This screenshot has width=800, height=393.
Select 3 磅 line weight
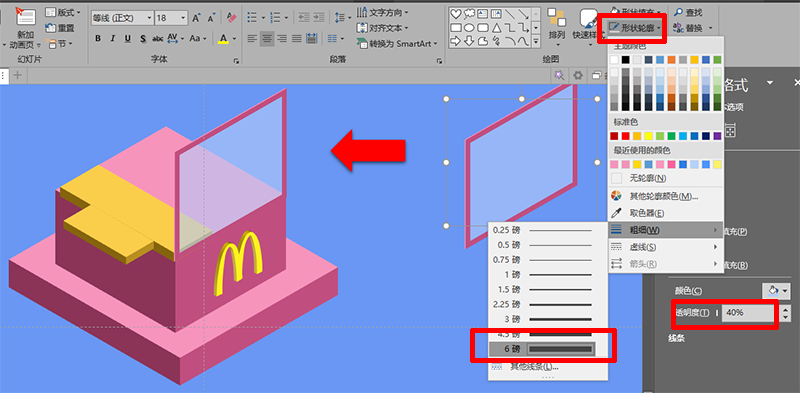point(542,319)
